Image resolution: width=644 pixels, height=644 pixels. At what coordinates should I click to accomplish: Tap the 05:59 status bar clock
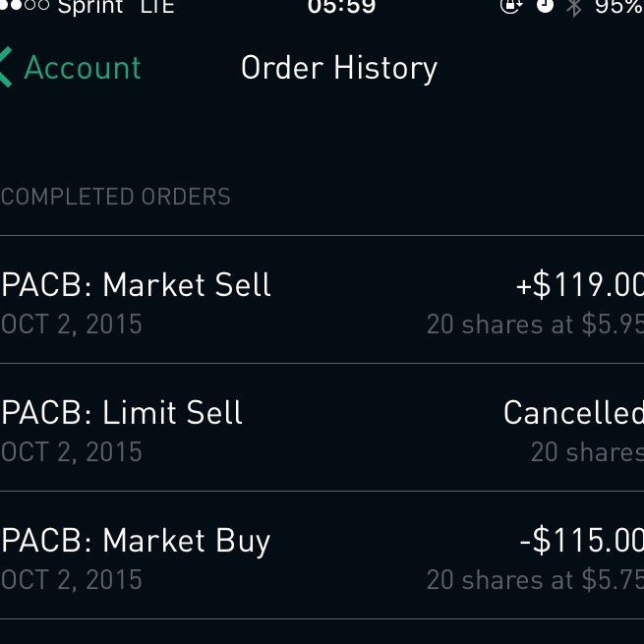tap(341, 7)
